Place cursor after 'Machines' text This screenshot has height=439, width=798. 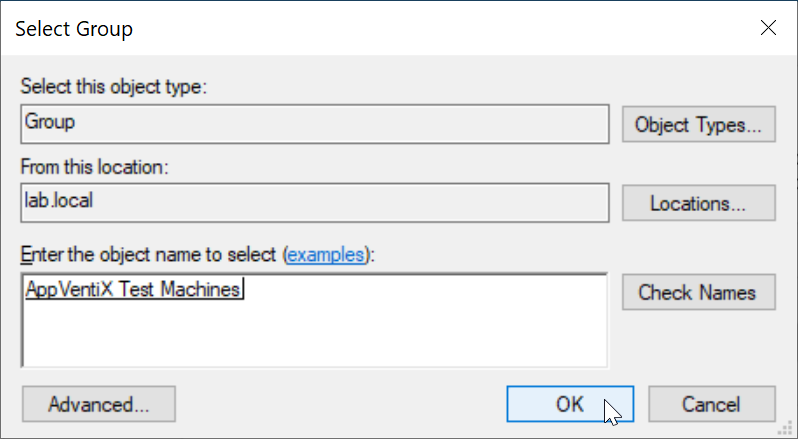click(x=243, y=289)
